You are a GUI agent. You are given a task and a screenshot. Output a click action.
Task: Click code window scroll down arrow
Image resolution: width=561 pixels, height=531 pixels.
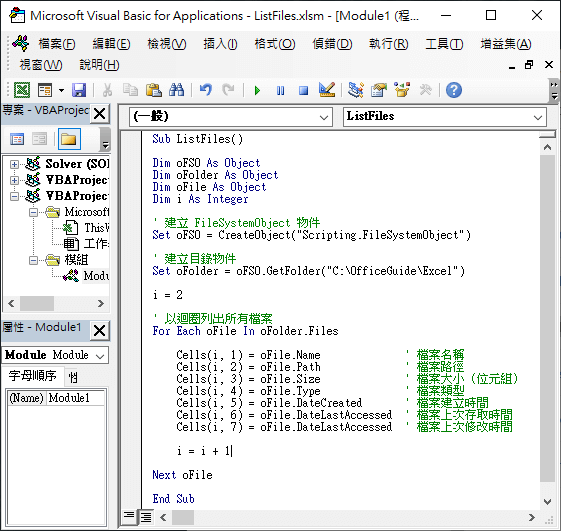click(x=547, y=501)
